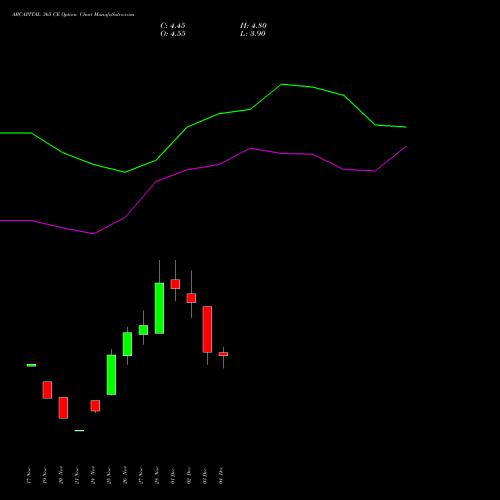Select the red candle for 02 Dec
The width and height of the screenshot is (500, 500).
[191, 298]
